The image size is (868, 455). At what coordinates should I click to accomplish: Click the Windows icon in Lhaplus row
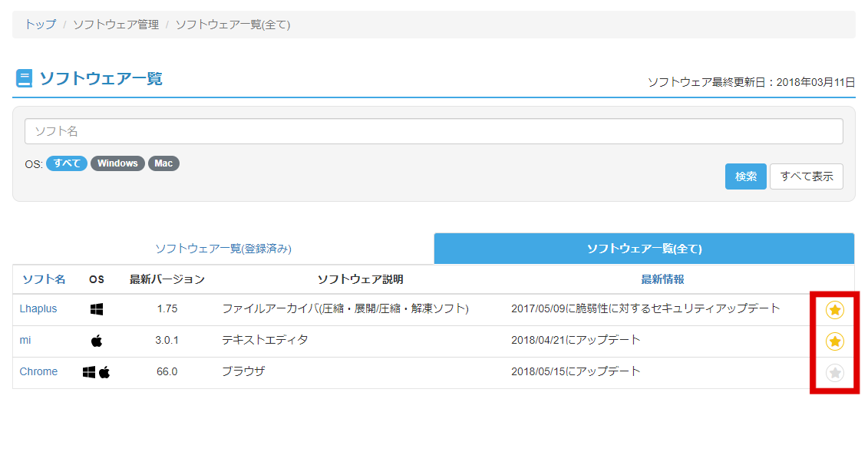pyautogui.click(x=97, y=309)
